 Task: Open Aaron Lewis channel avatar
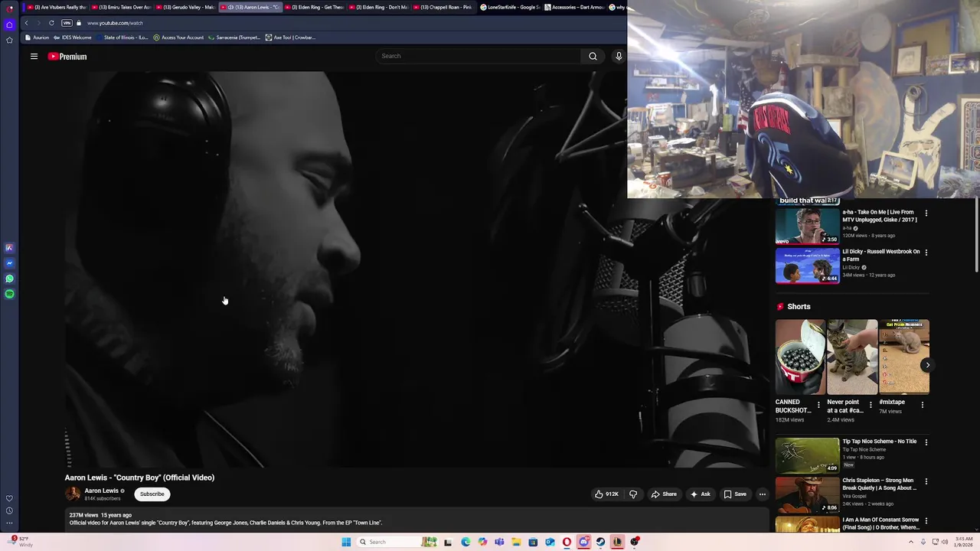point(73,494)
